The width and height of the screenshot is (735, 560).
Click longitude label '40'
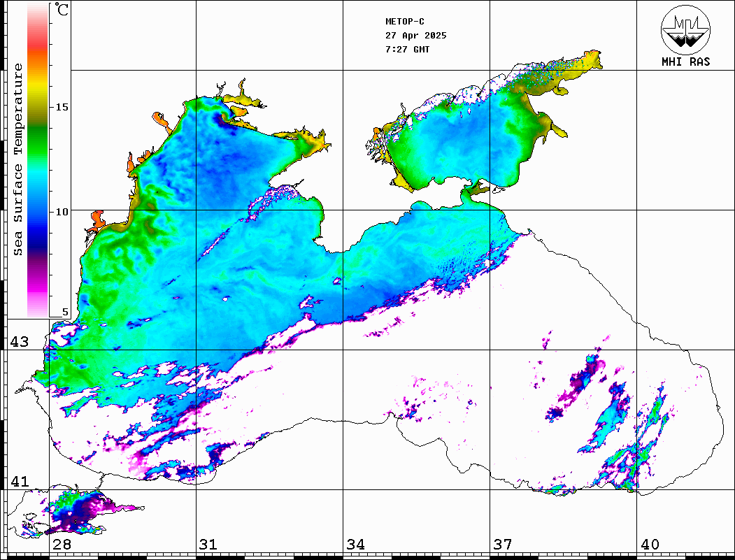click(x=650, y=544)
